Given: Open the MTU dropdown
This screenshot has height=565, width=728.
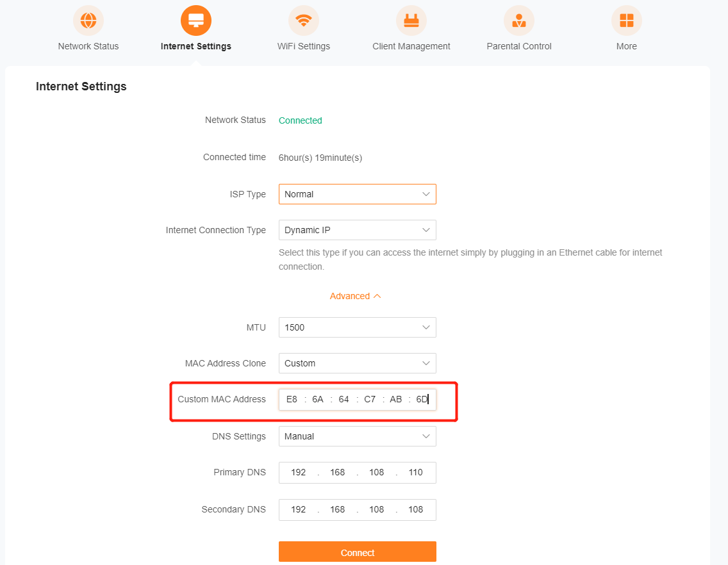Looking at the screenshot, I should (357, 327).
